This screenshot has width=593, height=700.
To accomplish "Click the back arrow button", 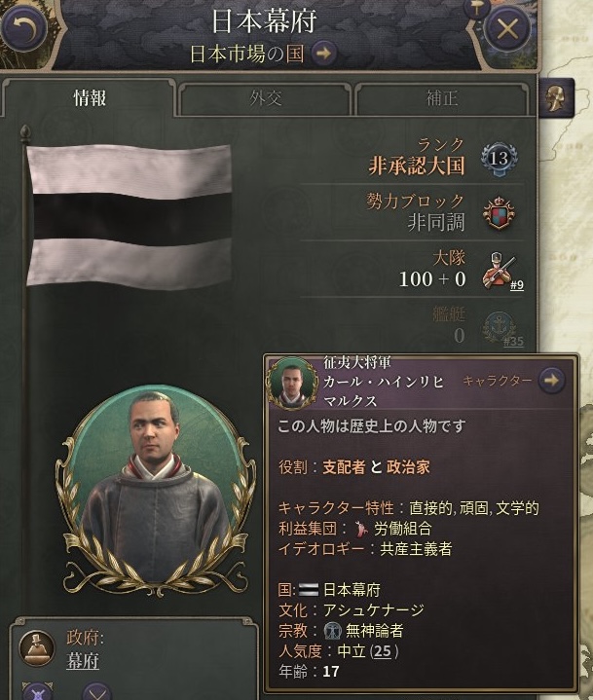I will pyautogui.click(x=23, y=28).
